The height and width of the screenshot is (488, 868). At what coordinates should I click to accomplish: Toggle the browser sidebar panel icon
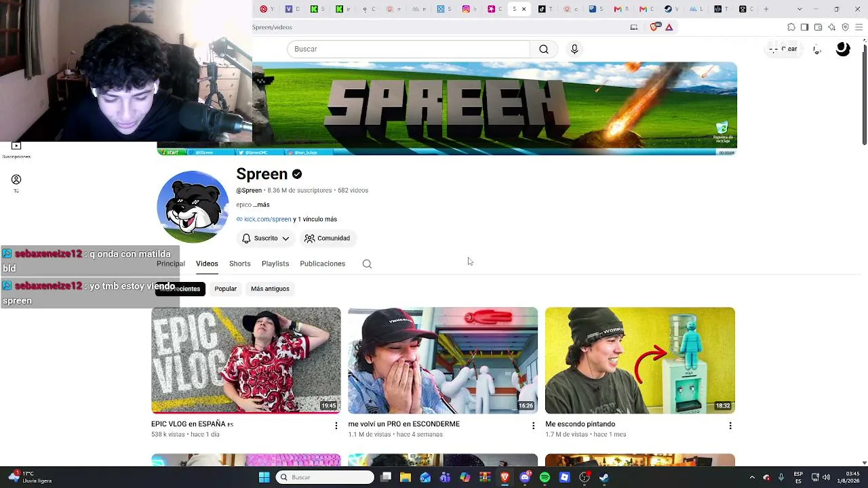click(804, 27)
